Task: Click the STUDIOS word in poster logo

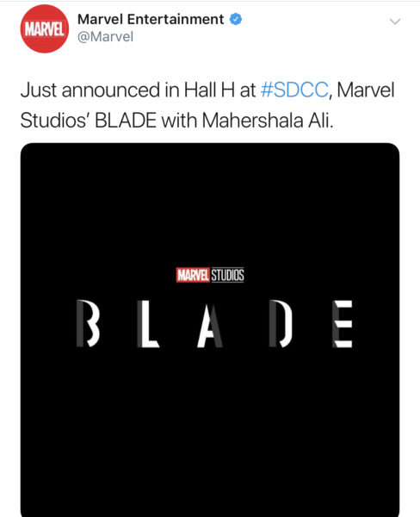Action: tap(227, 275)
